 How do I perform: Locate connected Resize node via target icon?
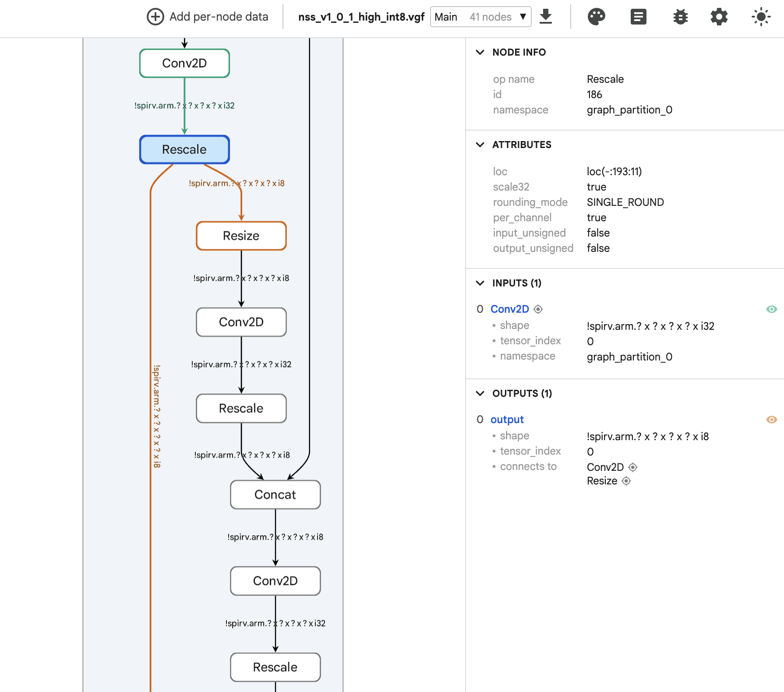tap(626, 481)
